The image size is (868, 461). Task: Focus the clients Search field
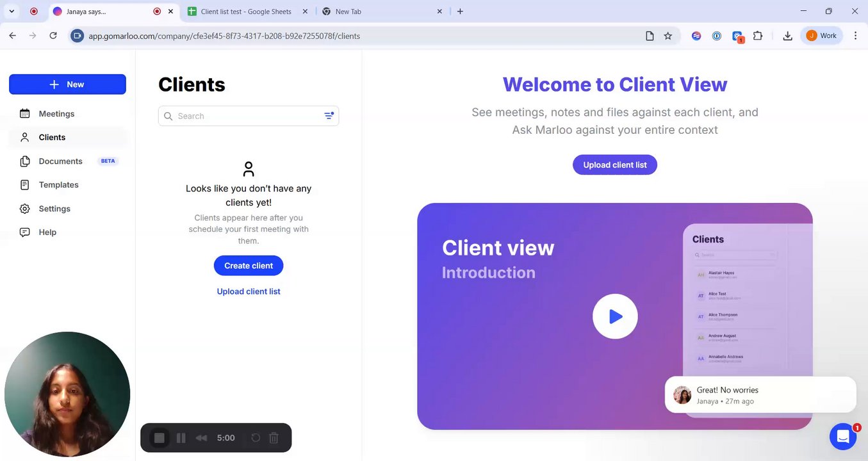[249, 116]
